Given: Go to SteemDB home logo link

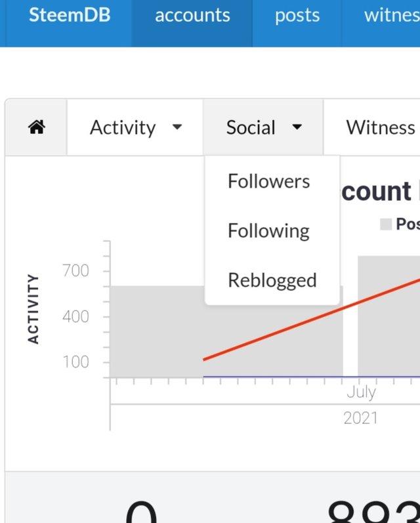Looking at the screenshot, I should click(x=70, y=15).
